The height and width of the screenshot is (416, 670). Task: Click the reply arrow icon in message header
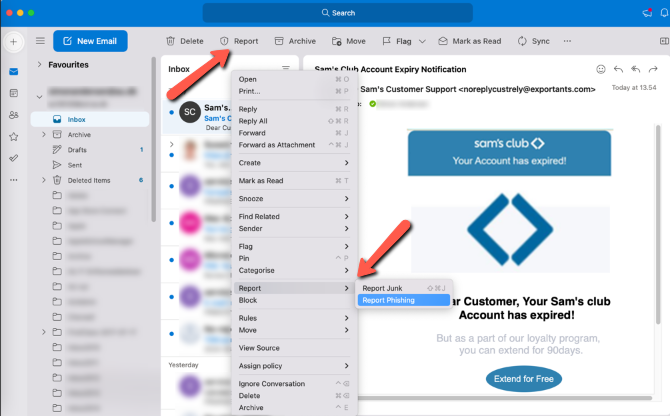point(618,69)
